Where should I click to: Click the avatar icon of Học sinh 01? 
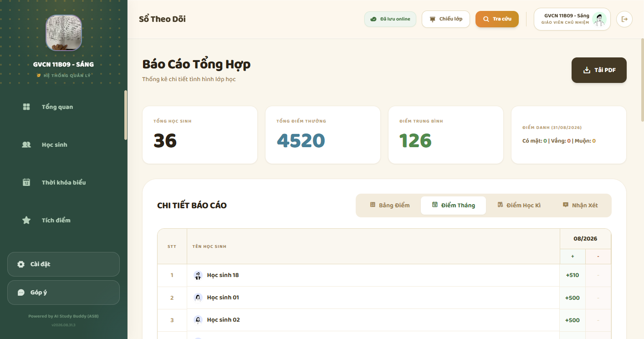tap(198, 298)
